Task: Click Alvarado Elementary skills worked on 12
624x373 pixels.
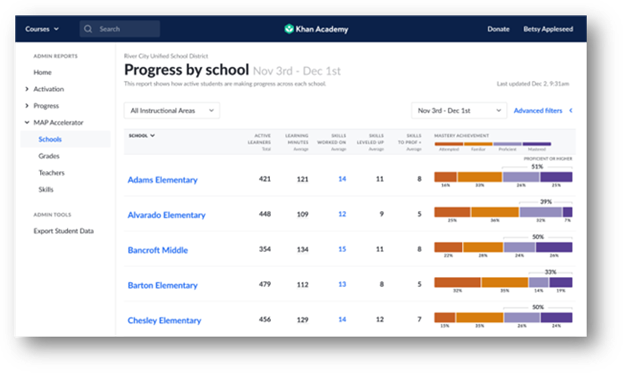Action: (x=342, y=214)
